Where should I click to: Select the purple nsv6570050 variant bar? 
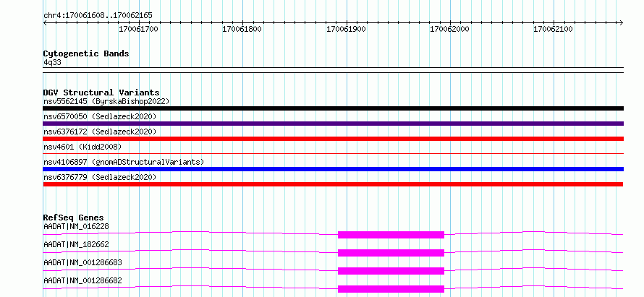coord(333,124)
